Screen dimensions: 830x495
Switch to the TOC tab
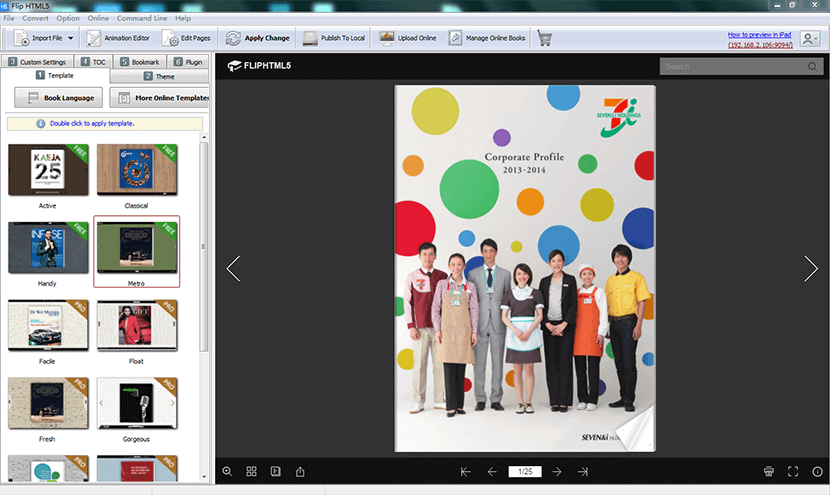(x=93, y=61)
